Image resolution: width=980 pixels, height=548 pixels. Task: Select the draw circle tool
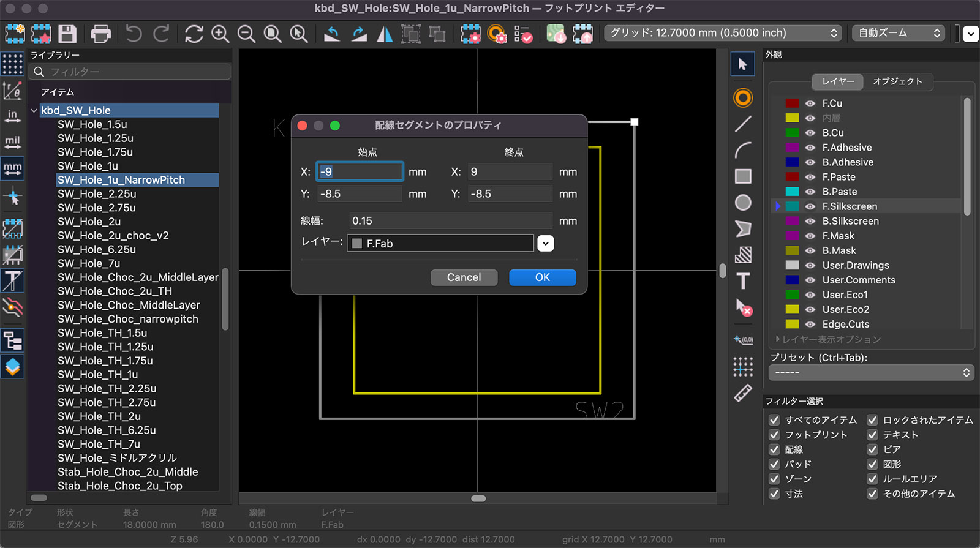coord(743,203)
